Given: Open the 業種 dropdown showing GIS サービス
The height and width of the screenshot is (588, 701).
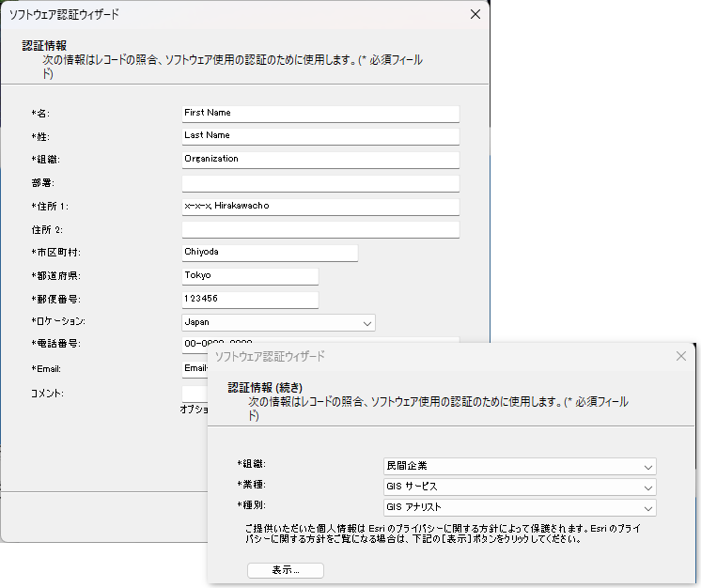Looking at the screenshot, I should tap(519, 487).
